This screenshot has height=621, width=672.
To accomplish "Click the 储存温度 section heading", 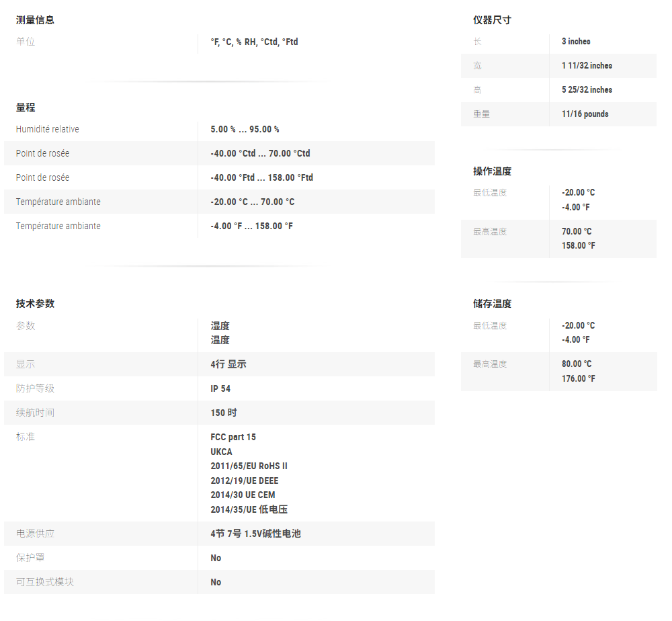I will pos(492,304).
